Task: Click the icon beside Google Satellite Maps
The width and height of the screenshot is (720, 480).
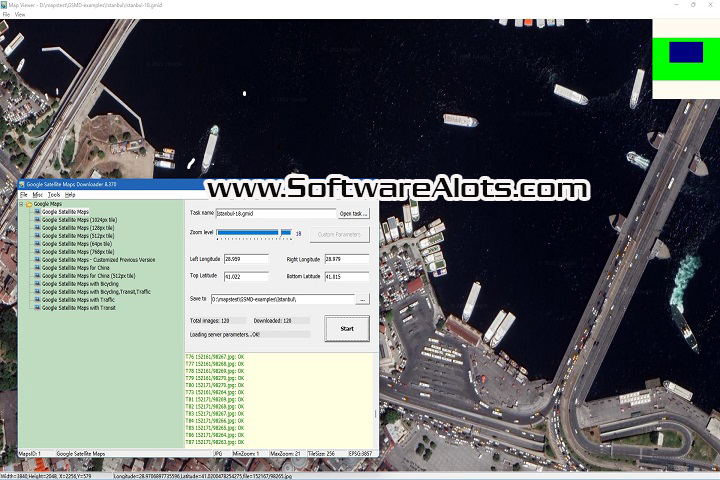Action: click(x=38, y=212)
